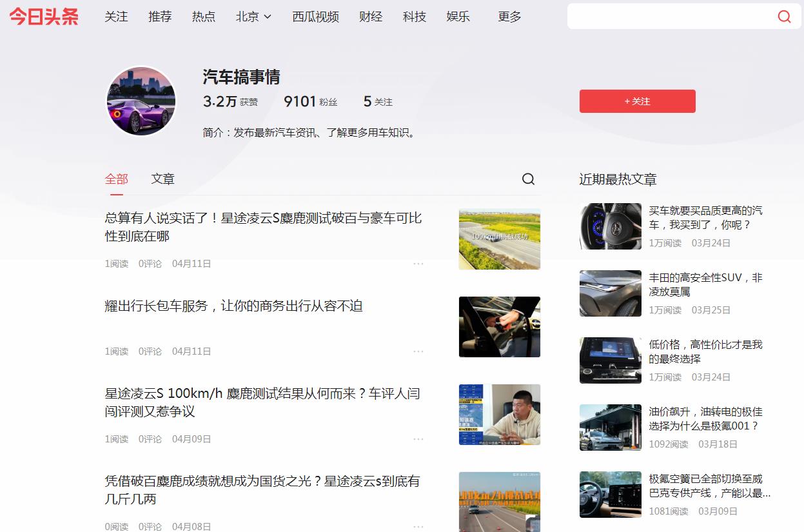Open the 推荐 navigation item

pos(160,17)
